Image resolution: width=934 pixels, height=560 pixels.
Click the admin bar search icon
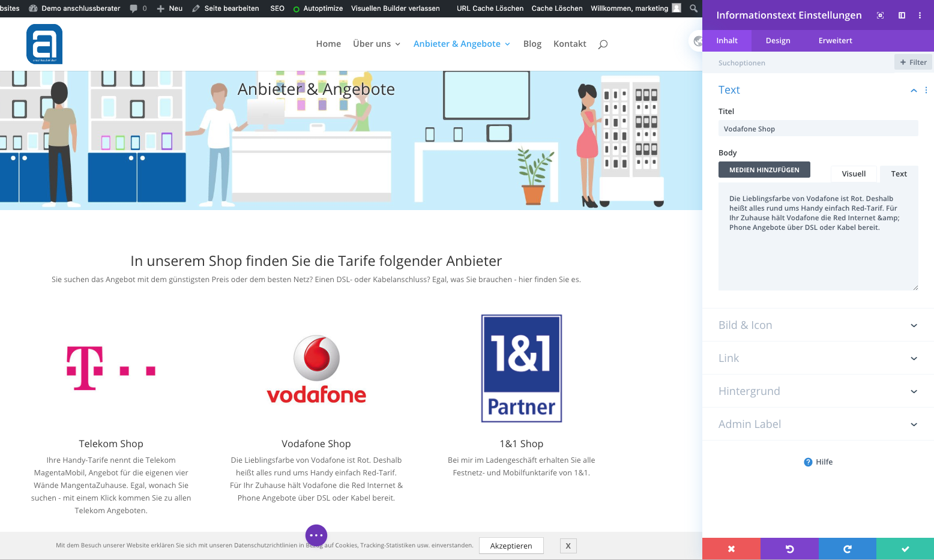click(x=693, y=8)
